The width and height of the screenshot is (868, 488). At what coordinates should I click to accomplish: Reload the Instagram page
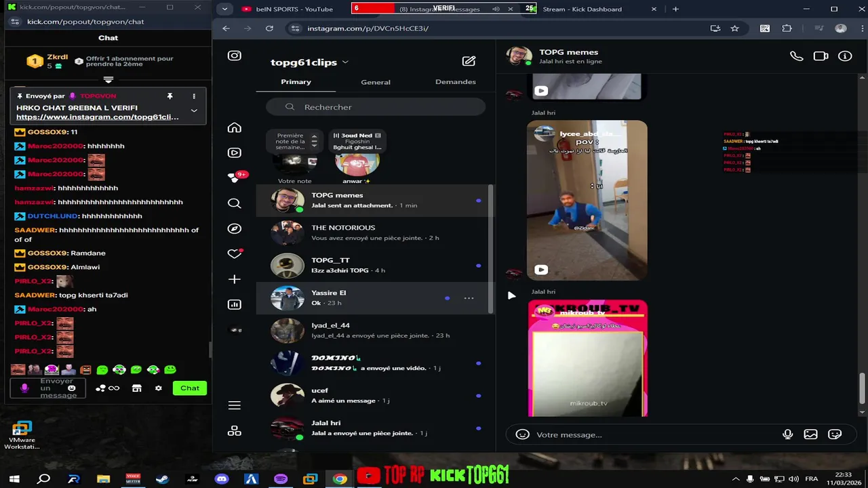click(269, 28)
